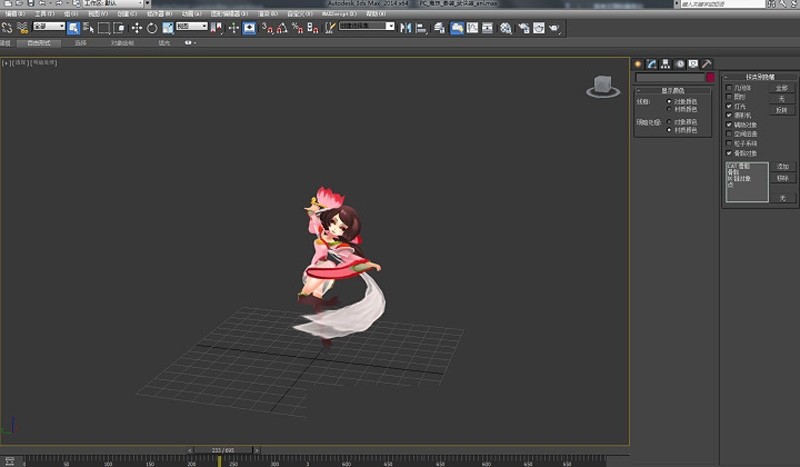Switch to Motion command panel tab

tap(680, 64)
